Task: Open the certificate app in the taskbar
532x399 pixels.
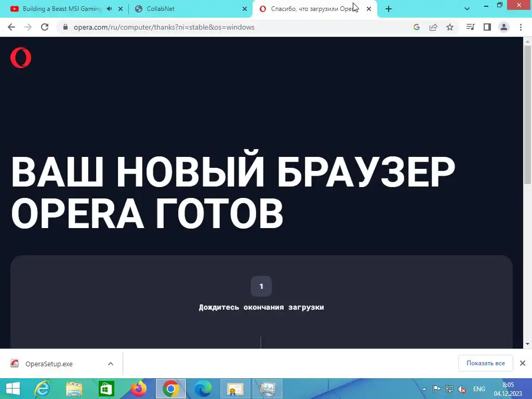Action: pyautogui.click(x=235, y=389)
